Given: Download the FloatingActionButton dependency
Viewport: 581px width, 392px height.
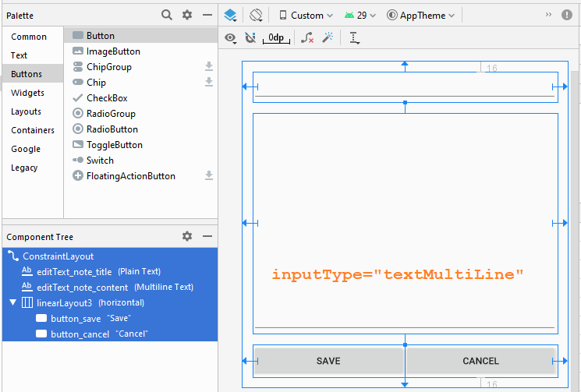Looking at the screenshot, I should point(209,175).
